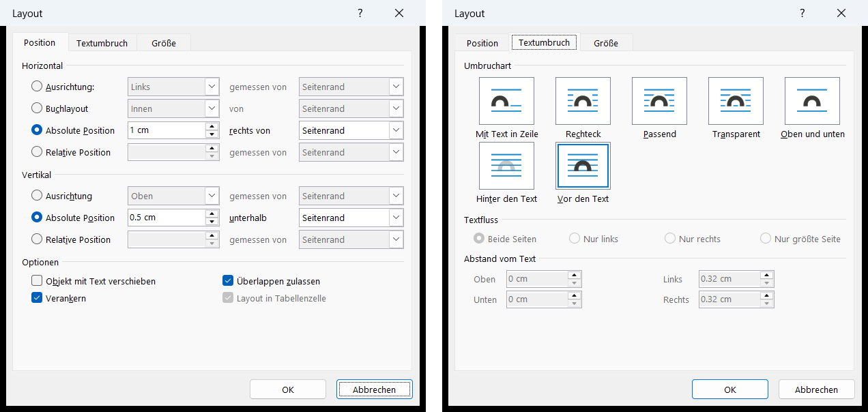Open Textumbruch tab in left dialog

coord(102,43)
